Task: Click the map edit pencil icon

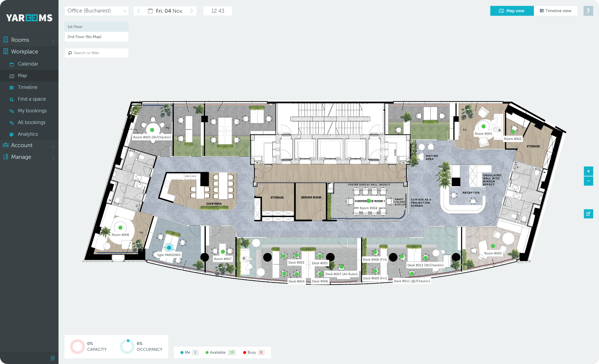Action: (589, 214)
